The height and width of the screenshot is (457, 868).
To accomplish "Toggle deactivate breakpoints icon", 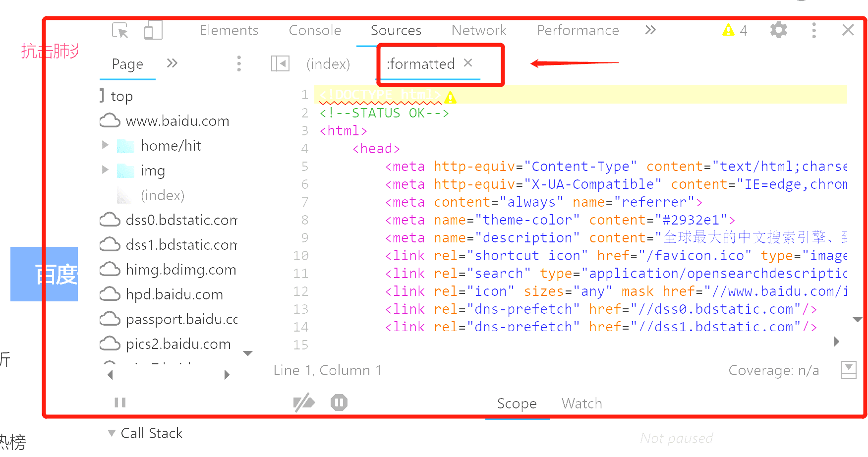I will click(x=304, y=402).
